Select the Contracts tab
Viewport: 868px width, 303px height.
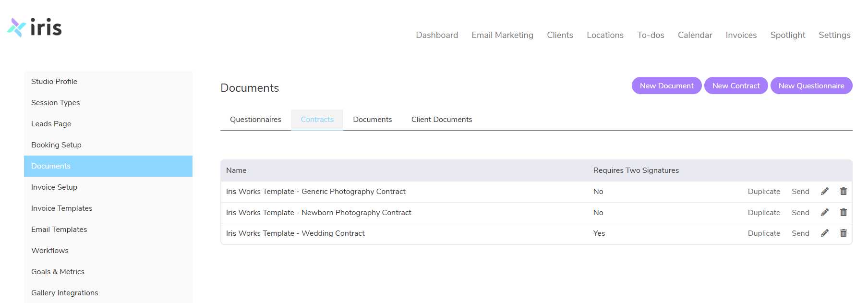tap(317, 120)
